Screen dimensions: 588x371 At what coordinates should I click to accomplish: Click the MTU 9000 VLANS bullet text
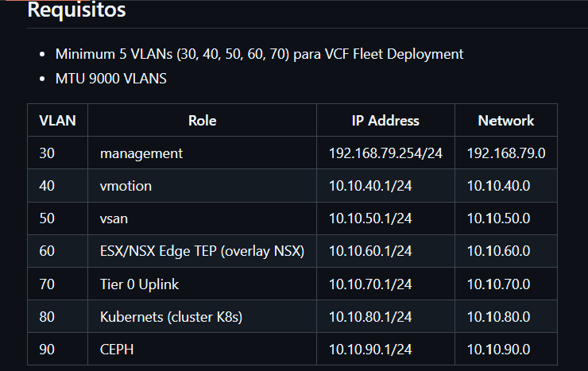click(110, 79)
